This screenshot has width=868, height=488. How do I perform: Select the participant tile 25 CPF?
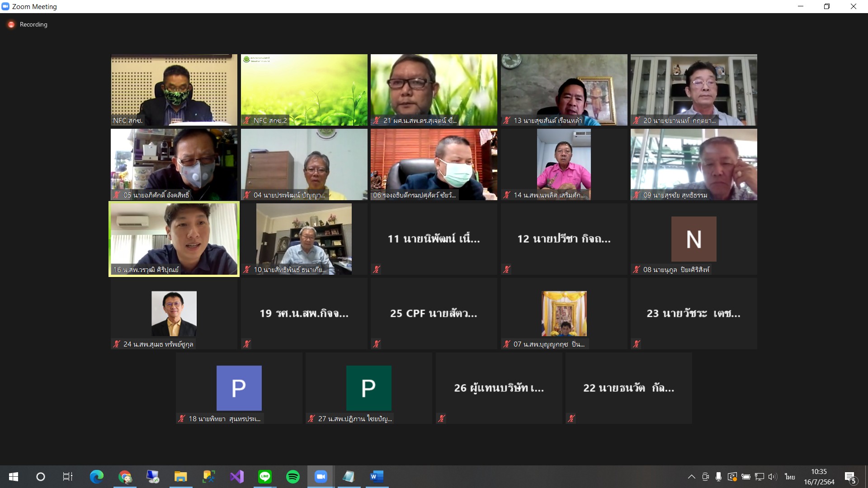point(434,313)
